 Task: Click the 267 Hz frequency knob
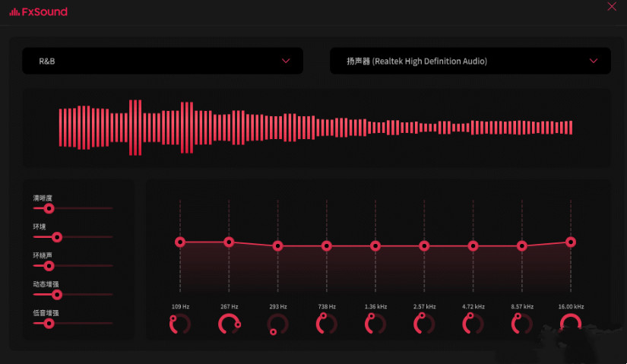pyautogui.click(x=229, y=324)
